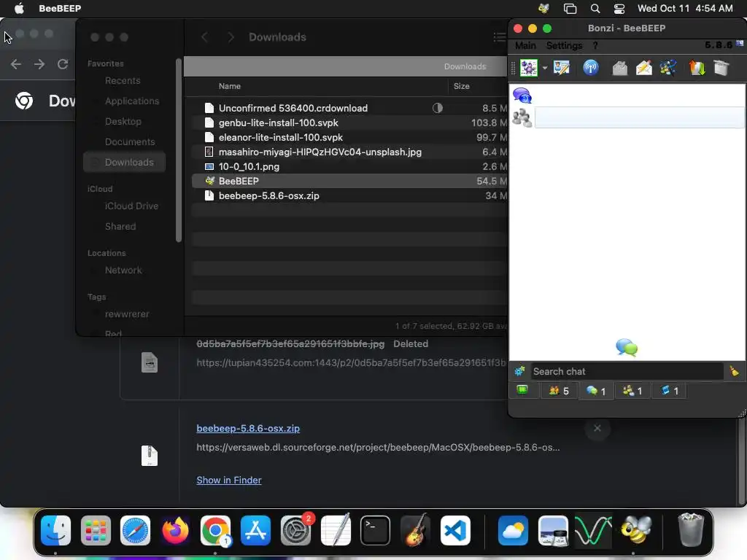Open Shared in Finder sidebar

pyautogui.click(x=120, y=227)
